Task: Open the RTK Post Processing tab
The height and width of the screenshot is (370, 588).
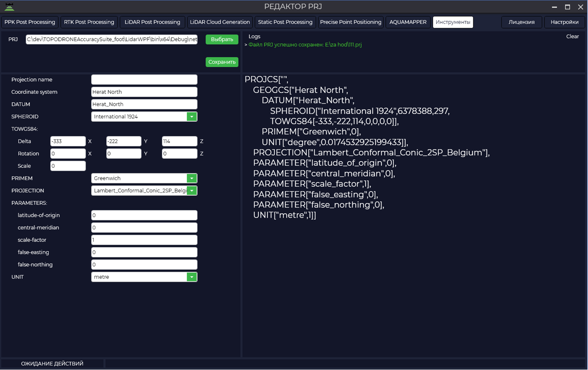Action: pos(89,22)
